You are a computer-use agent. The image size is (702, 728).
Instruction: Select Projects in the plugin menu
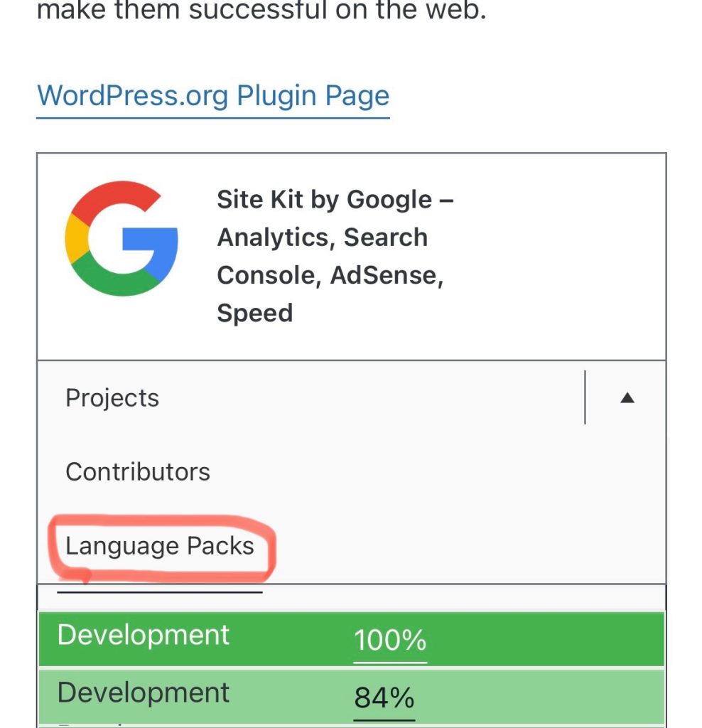coord(112,398)
